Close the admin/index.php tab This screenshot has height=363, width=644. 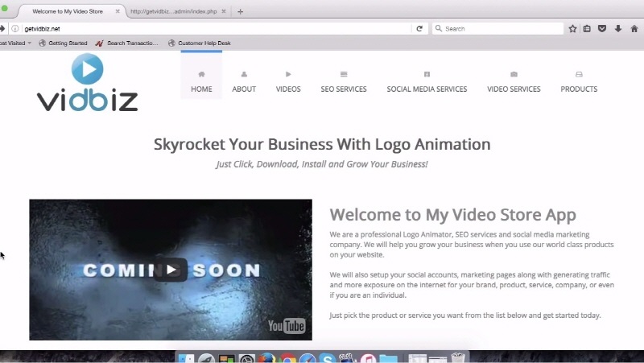pos(224,11)
